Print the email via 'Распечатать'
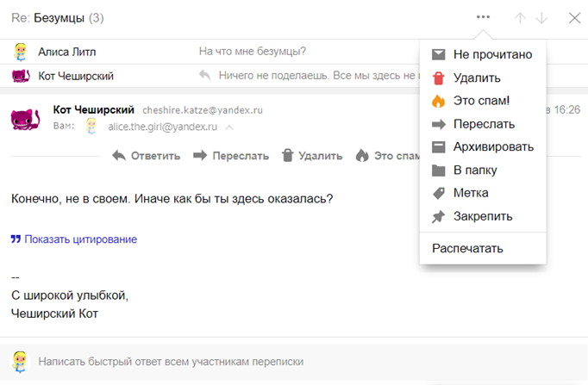Image resolution: width=588 pixels, height=385 pixels. pyautogui.click(x=467, y=249)
